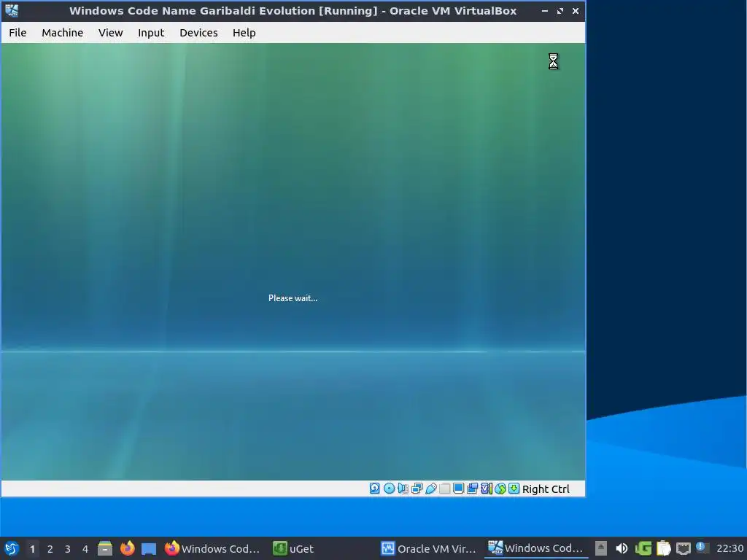The image size is (747, 560).
Task: Click the optical disc indicator icon
Action: click(389, 489)
